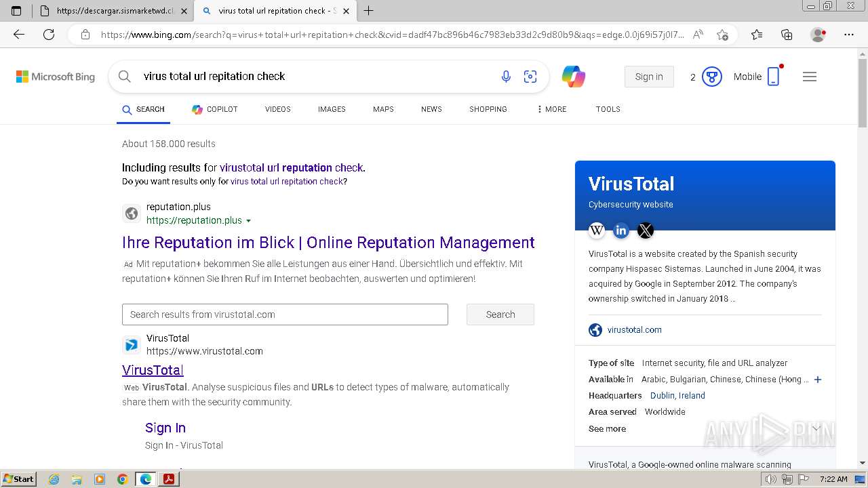Refresh the current page
This screenshot has width=868, height=488.
click(x=49, y=35)
